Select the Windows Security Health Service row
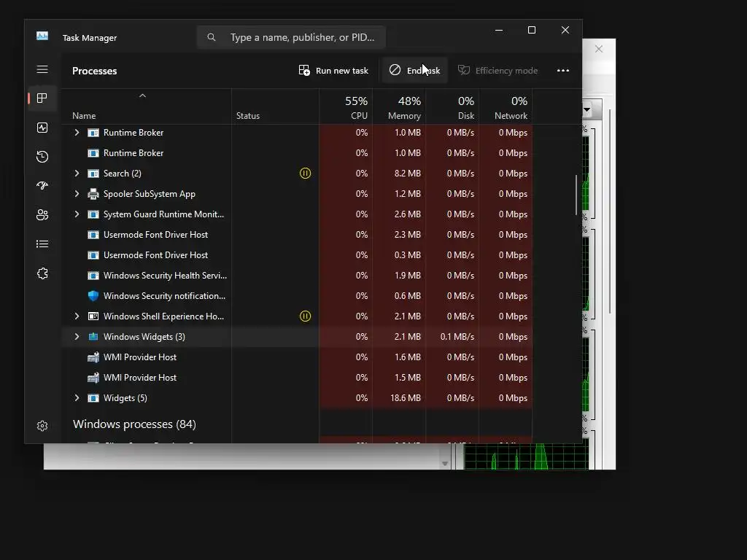The width and height of the screenshot is (747, 560). [x=298, y=276]
